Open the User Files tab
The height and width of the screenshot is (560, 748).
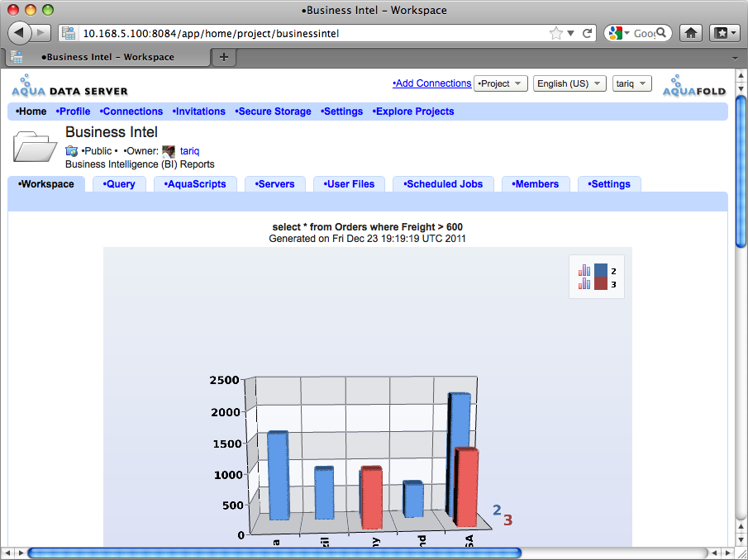click(349, 184)
